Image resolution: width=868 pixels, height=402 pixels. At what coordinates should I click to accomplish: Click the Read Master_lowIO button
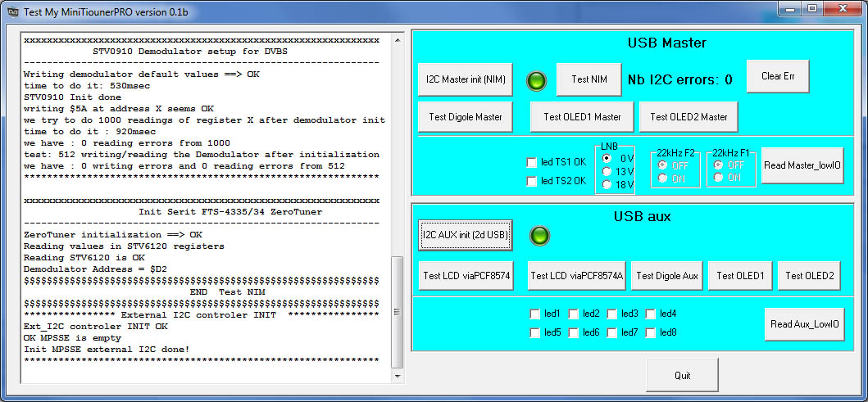802,165
